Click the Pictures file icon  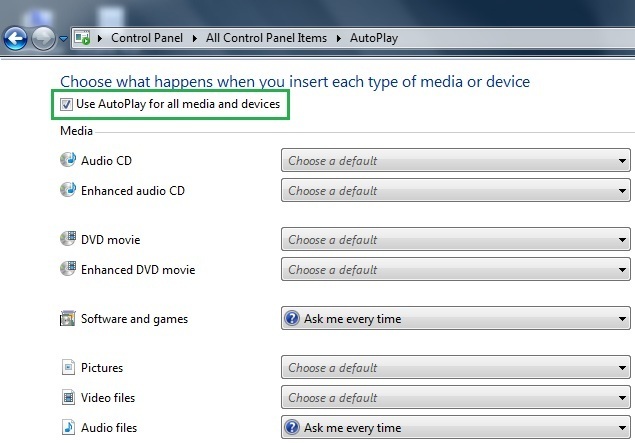68,368
